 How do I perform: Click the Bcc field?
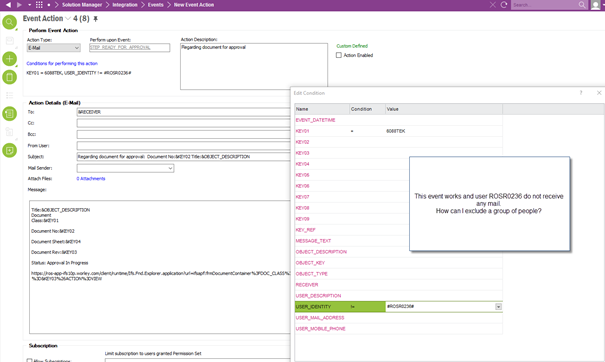coord(183,134)
